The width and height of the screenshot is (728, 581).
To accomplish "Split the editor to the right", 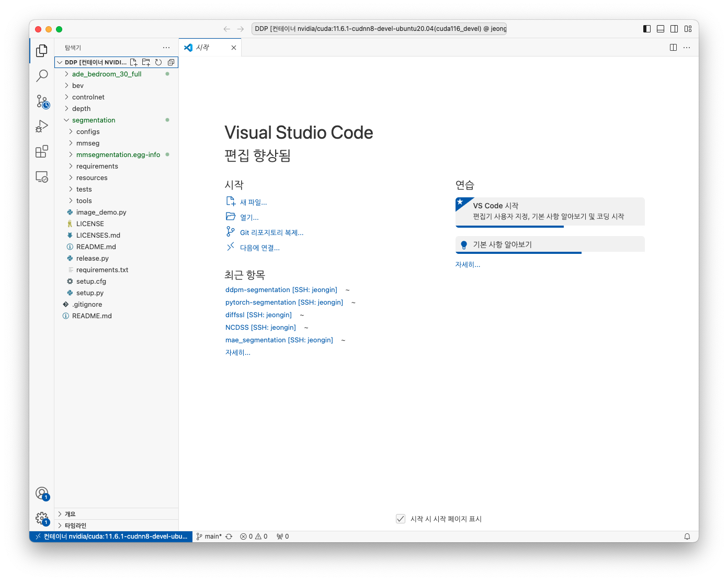I will click(x=673, y=48).
